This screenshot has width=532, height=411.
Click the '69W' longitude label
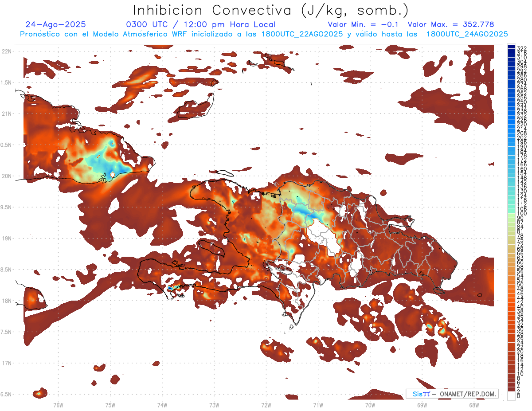click(x=422, y=405)
